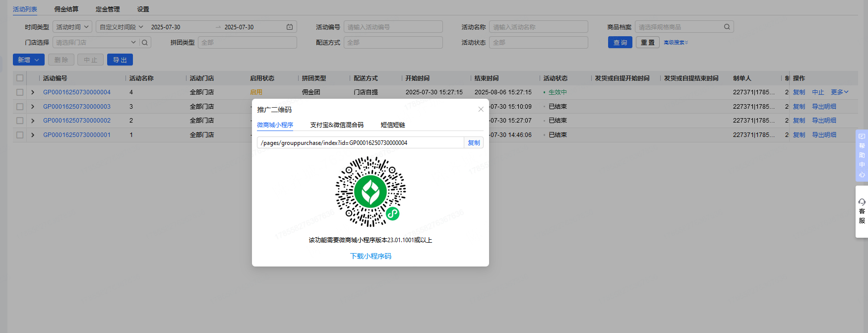Click the 佣金团 cell in first row
The width and height of the screenshot is (868, 333).
pyautogui.click(x=311, y=92)
